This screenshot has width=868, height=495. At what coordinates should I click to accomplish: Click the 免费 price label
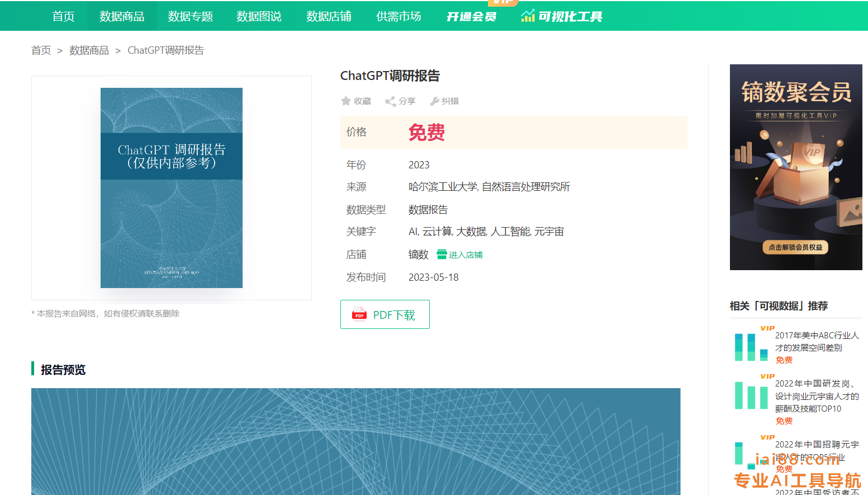426,133
